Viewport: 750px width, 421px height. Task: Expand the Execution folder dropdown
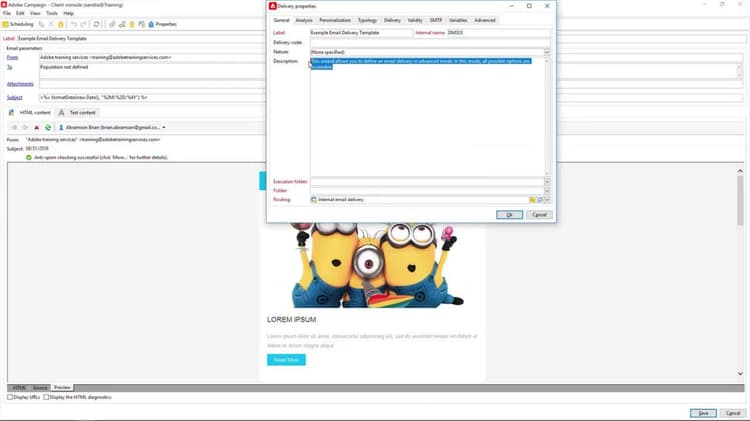point(547,182)
